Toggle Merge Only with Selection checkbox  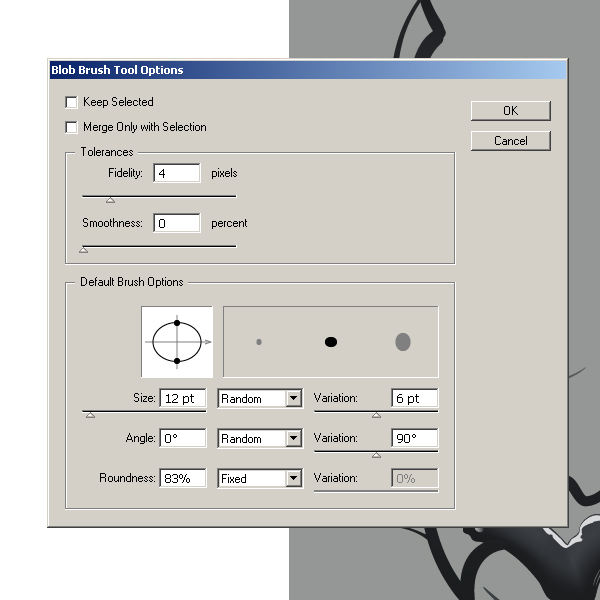click(71, 127)
